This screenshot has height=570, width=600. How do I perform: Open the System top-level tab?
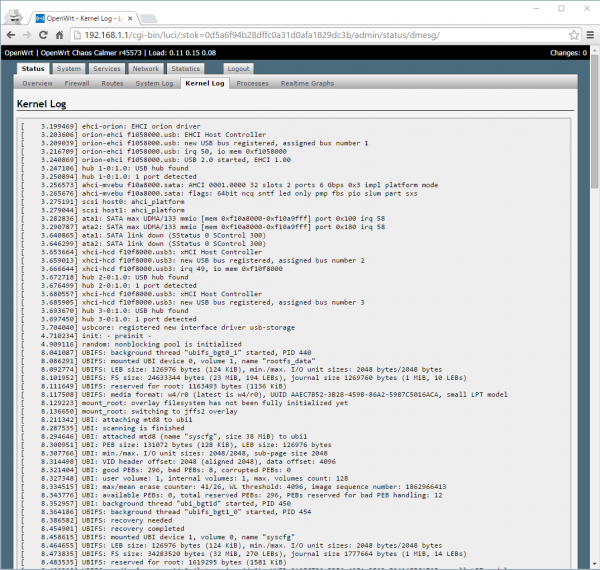[69, 69]
